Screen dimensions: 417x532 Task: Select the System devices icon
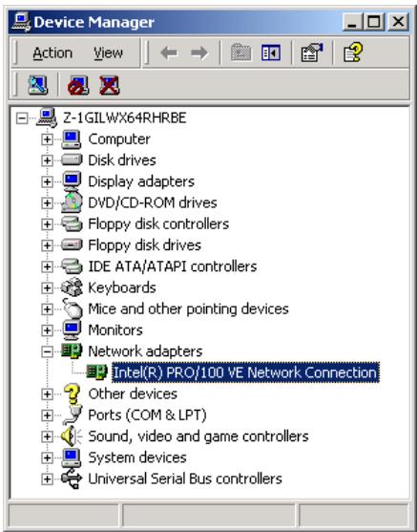[72, 458]
